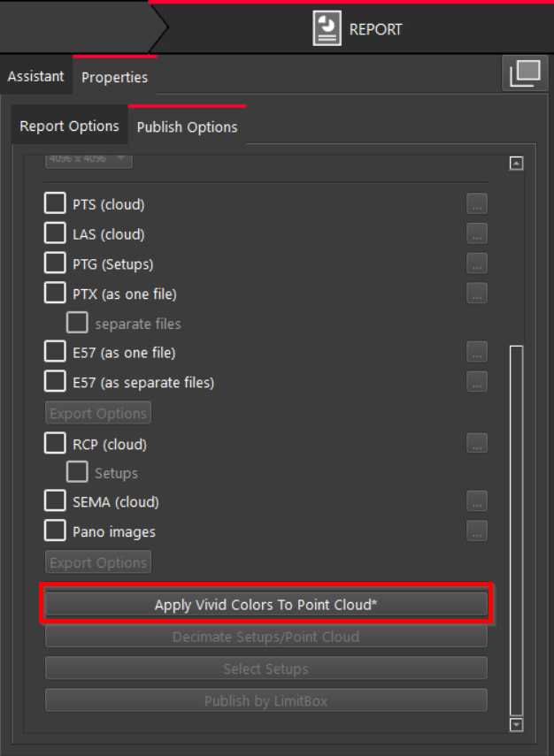Screen dimensions: 554x756
Task: Open the 4096 x 4096 resolution dropdown
Action: tap(88, 159)
